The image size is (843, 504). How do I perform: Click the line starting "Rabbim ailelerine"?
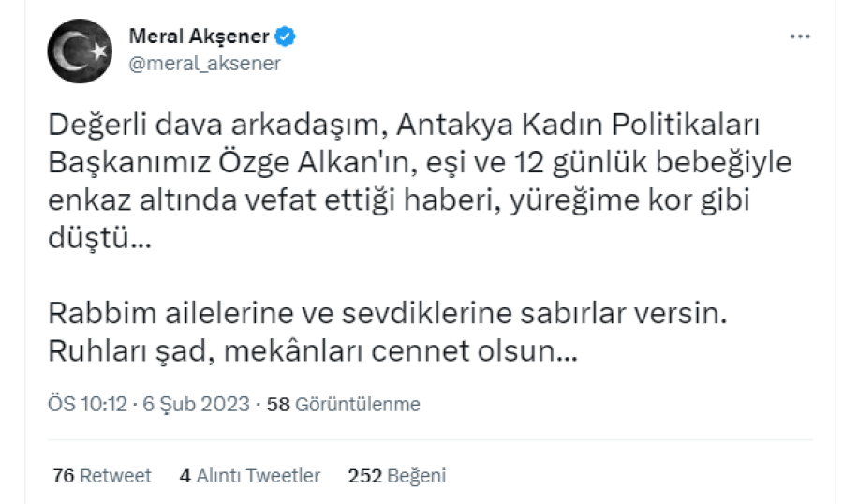tap(387, 314)
